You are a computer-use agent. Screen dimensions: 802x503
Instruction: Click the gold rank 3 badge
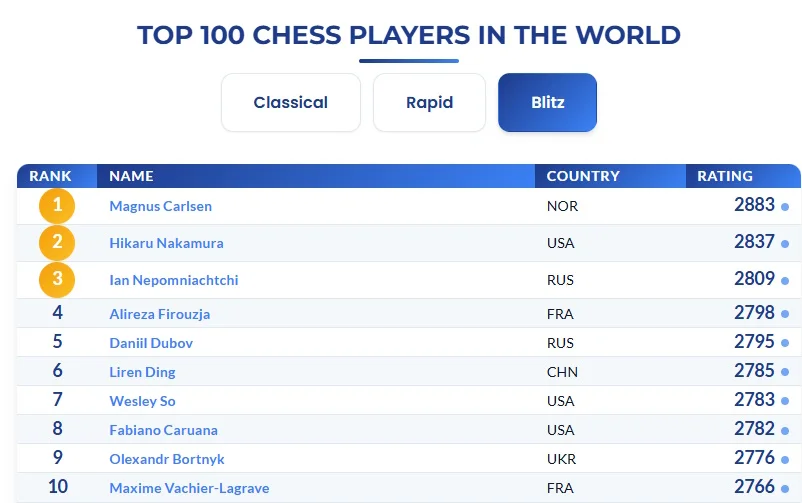tap(57, 279)
